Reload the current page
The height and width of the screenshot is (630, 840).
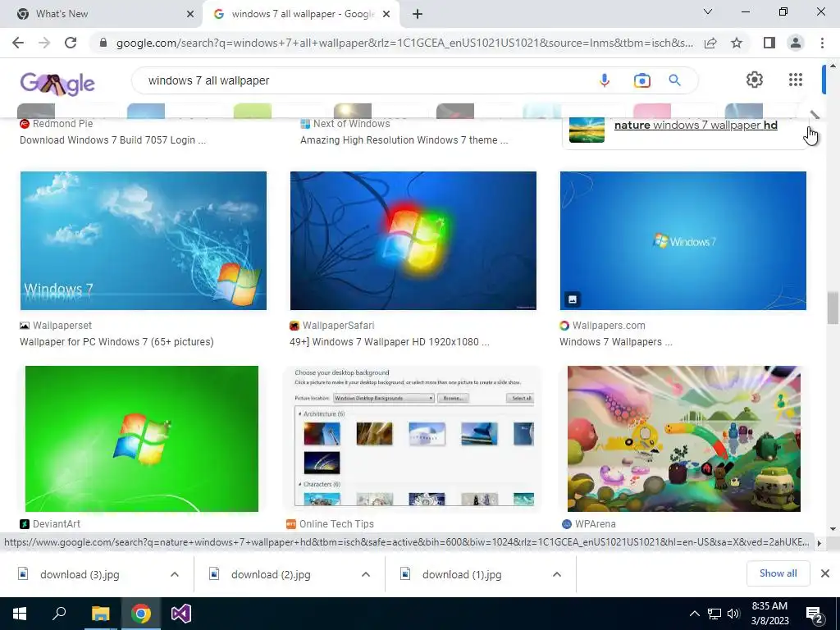[x=71, y=43]
